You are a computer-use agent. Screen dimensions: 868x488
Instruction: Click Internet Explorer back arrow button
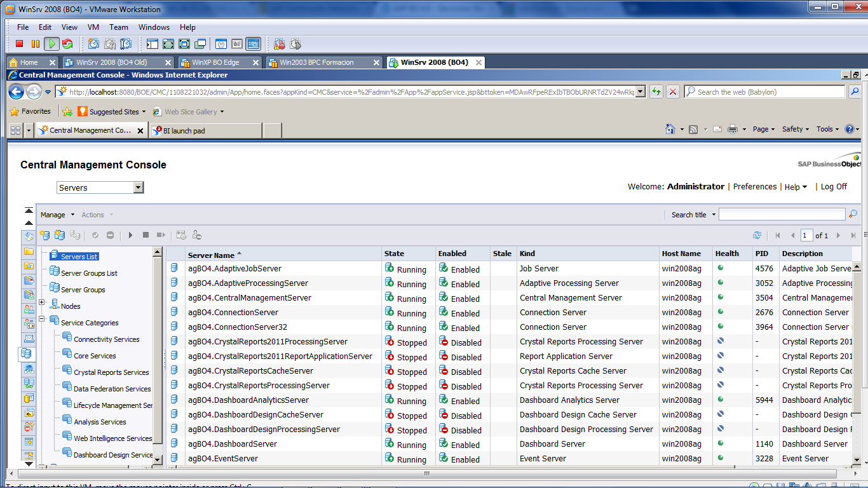[x=17, y=91]
